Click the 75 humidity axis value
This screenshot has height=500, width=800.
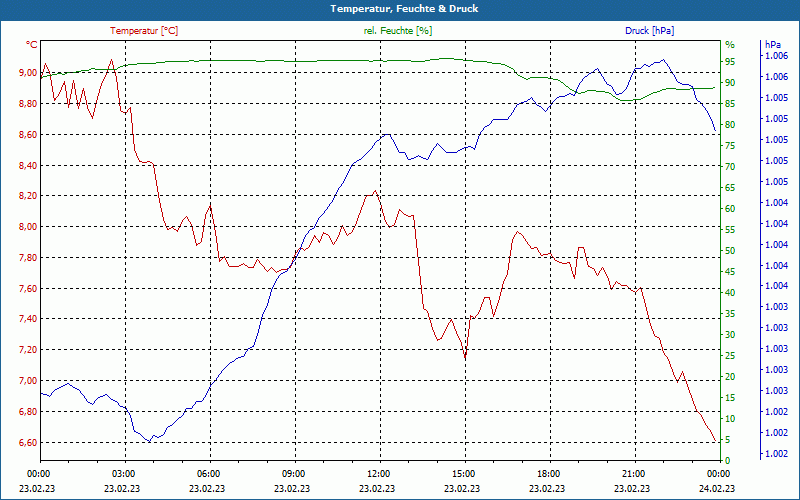click(730, 145)
